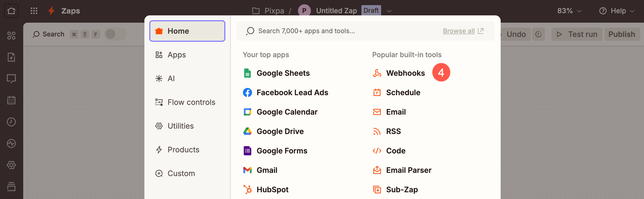Screen dimensions: 644x199
Task: Open the comments sidebar icon
Action: tap(11, 79)
